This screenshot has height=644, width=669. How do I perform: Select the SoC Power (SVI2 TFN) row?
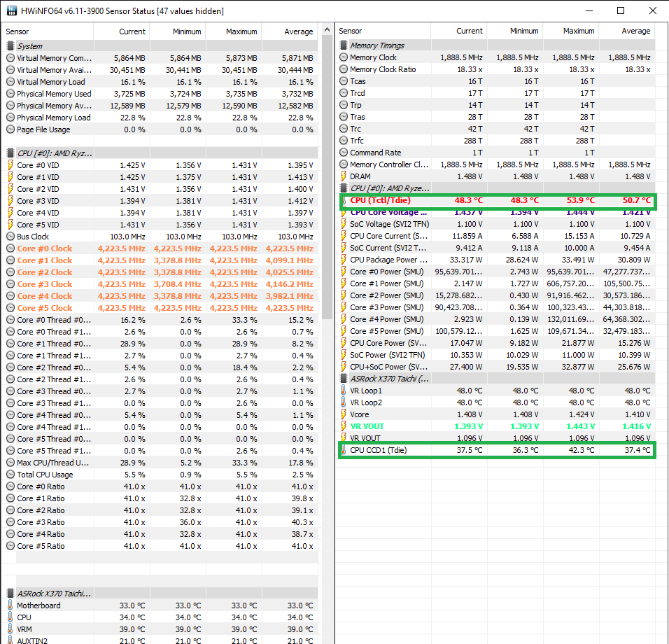pos(495,355)
